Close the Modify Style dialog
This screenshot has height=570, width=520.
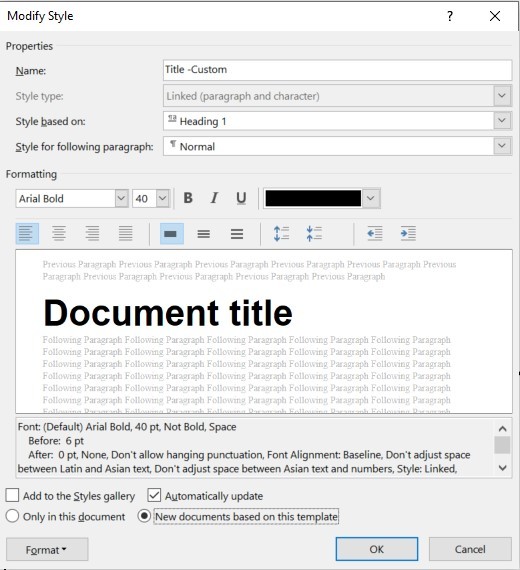[x=495, y=16]
